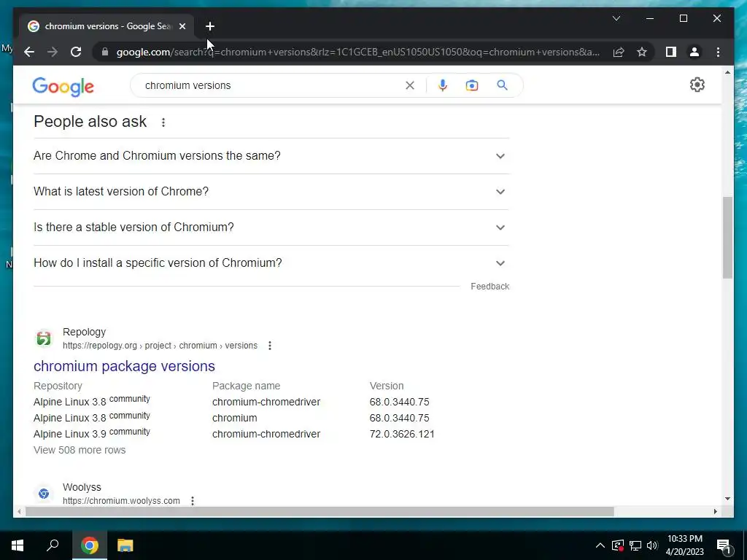Click scroll right arrow at bottom
The image size is (747, 560).
click(715, 512)
